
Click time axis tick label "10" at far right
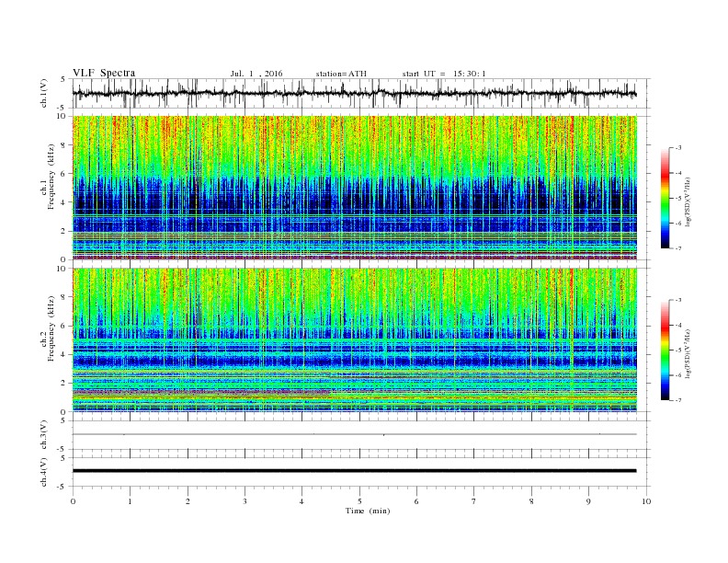tap(646, 501)
